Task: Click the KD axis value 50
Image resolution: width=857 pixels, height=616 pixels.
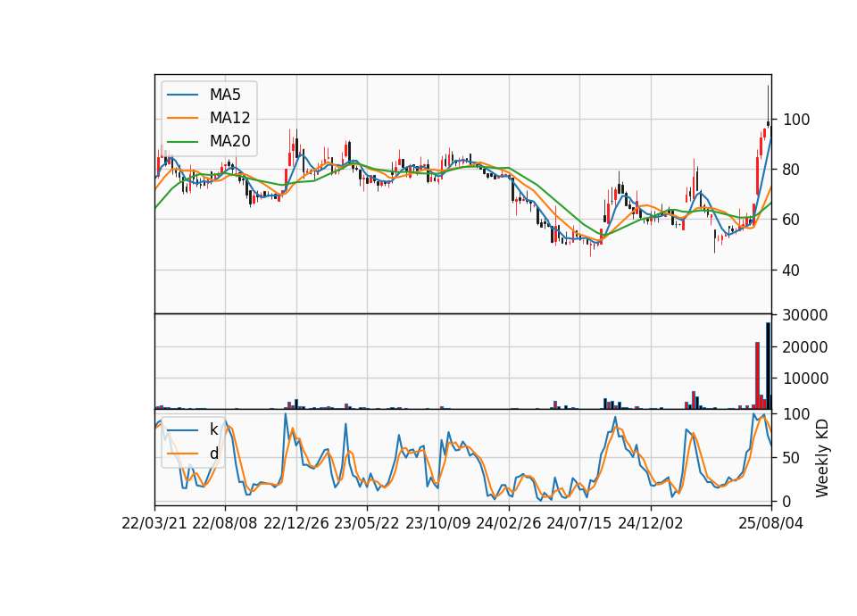Action: (x=792, y=457)
